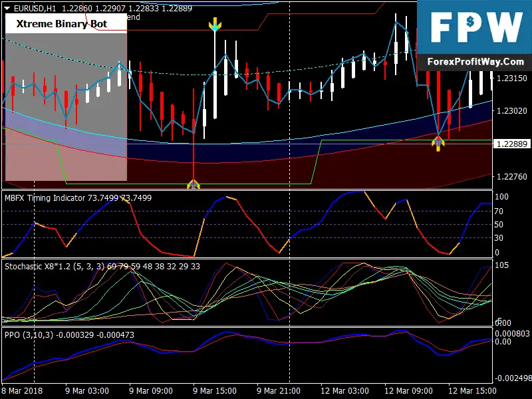This screenshot has height=399, width=532.
Task: Open the ForexProfitWay.Com link
Action: pyautogui.click(x=475, y=62)
